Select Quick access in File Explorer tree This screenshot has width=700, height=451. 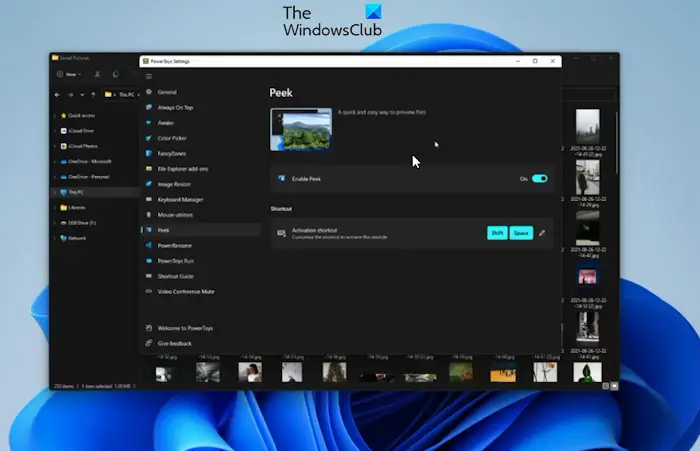[x=81, y=115]
